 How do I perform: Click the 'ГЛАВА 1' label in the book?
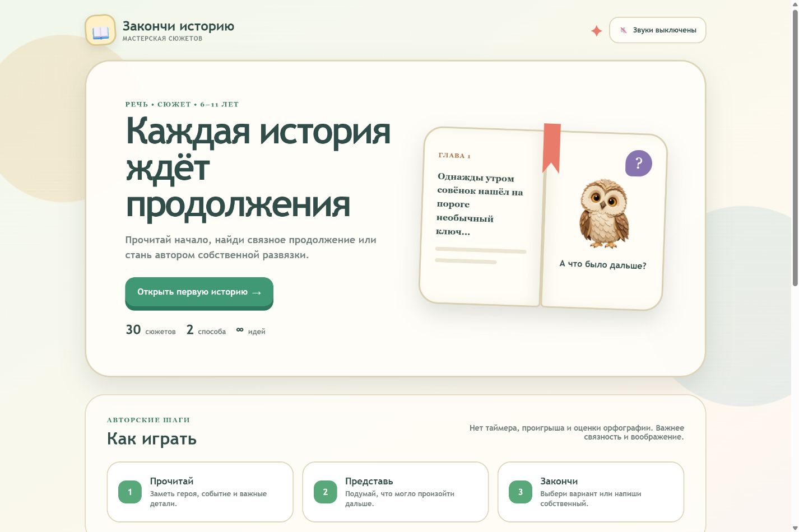coord(454,156)
